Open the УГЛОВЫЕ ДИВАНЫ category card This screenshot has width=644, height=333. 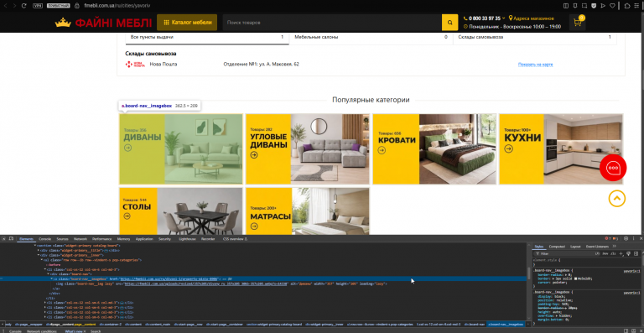tap(308, 149)
